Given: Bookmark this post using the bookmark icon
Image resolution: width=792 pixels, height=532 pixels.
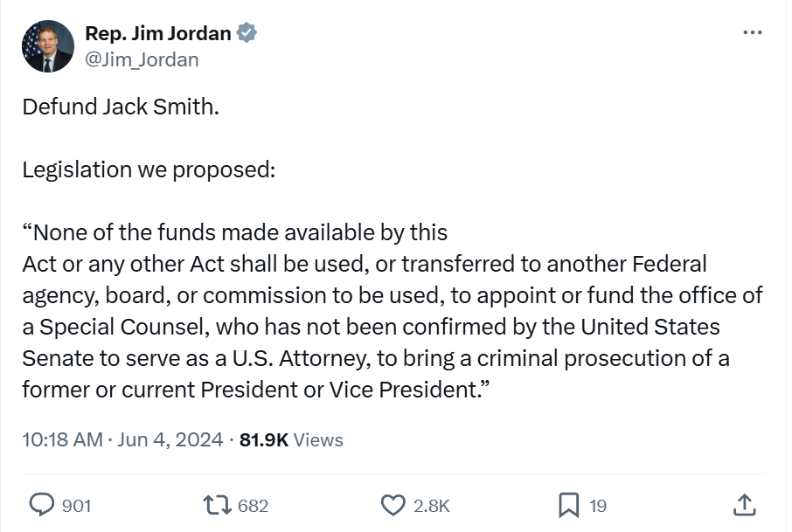Looking at the screenshot, I should (568, 504).
